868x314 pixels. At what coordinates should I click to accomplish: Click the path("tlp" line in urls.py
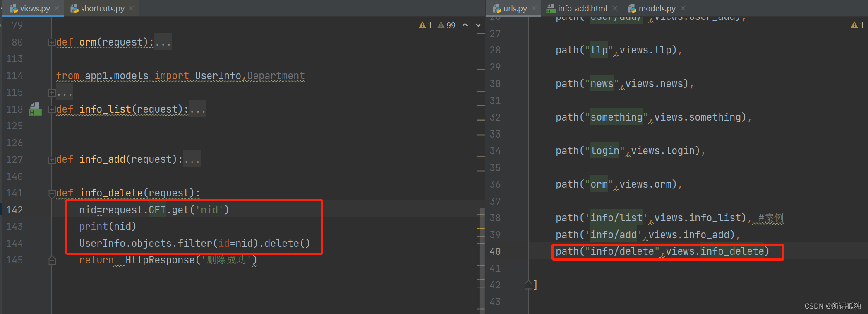[619, 50]
